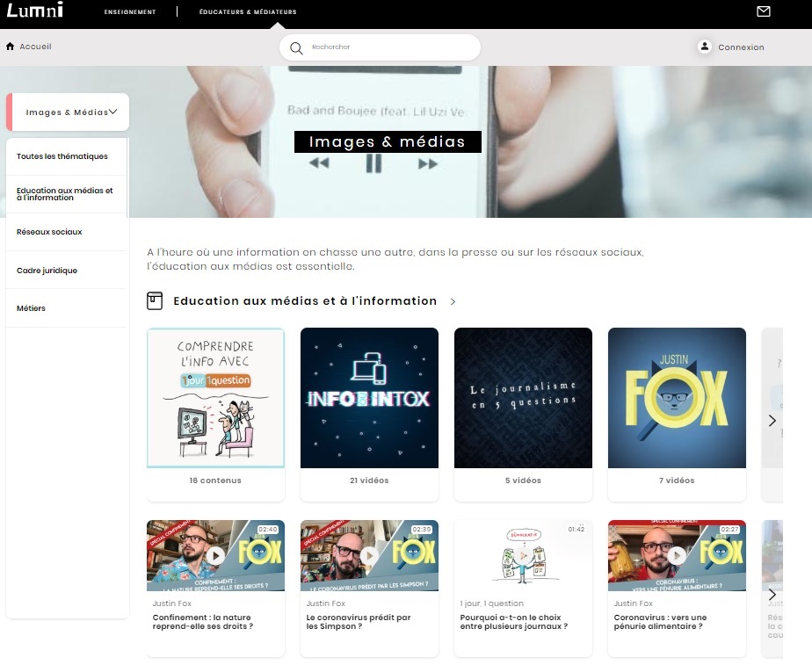Screen dimensions: 812x672
Task: Open Coronavirus : vers une pénurie alimentaire title
Action: pos(660,622)
